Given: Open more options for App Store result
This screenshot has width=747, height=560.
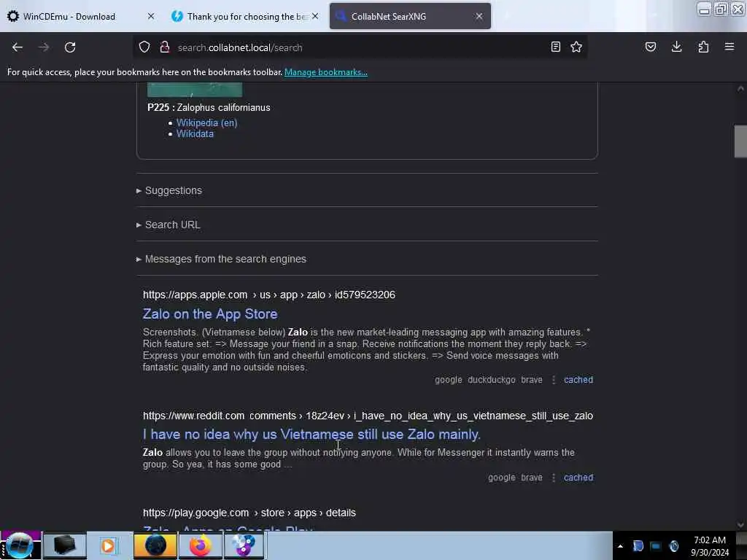Looking at the screenshot, I should (x=554, y=380).
